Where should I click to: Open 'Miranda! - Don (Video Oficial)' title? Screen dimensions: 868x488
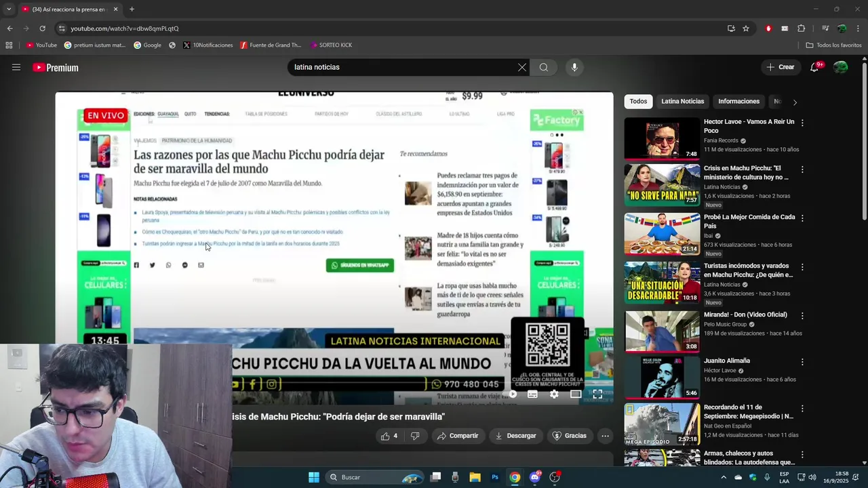coord(745,314)
